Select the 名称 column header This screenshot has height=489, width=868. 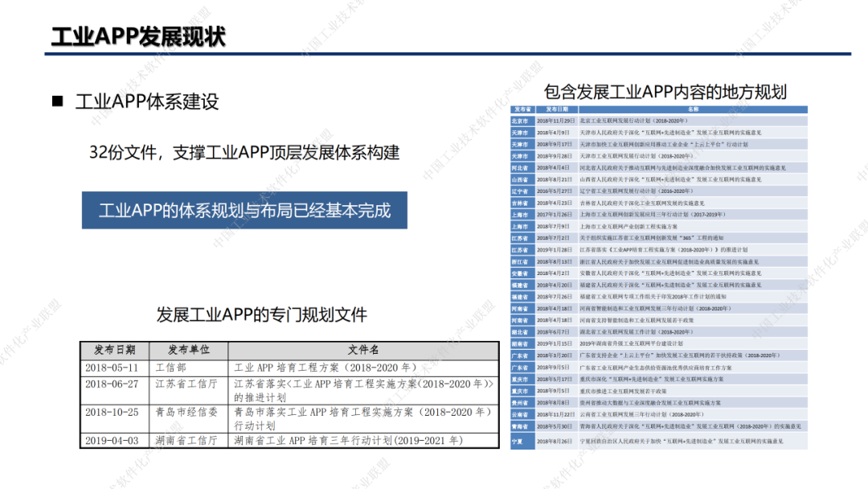click(693, 109)
